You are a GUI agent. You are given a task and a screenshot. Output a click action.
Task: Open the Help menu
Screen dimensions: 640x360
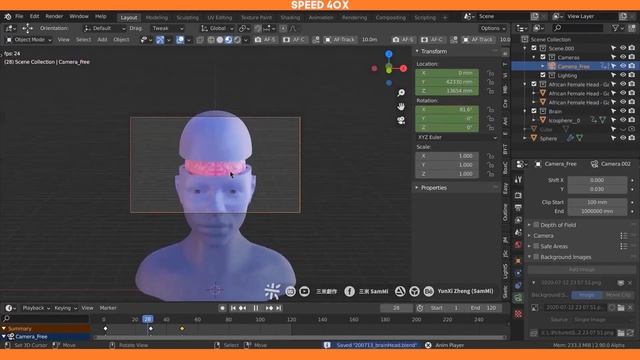(x=101, y=17)
